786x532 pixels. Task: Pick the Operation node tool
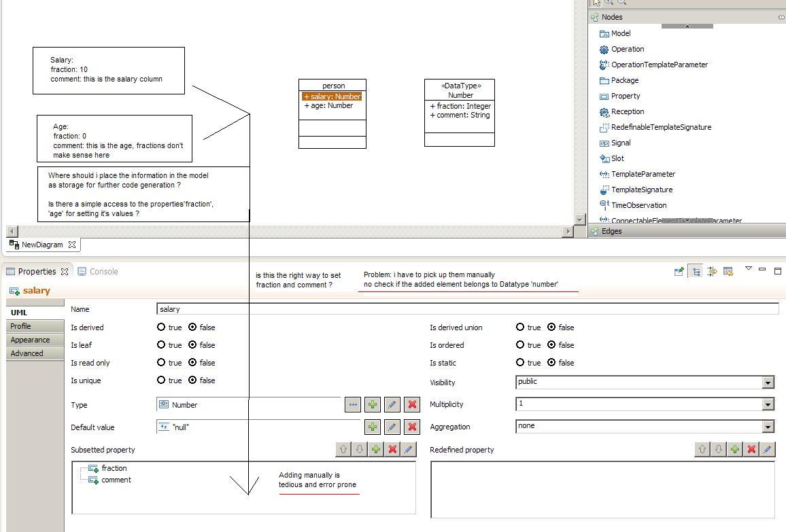[x=621, y=49]
